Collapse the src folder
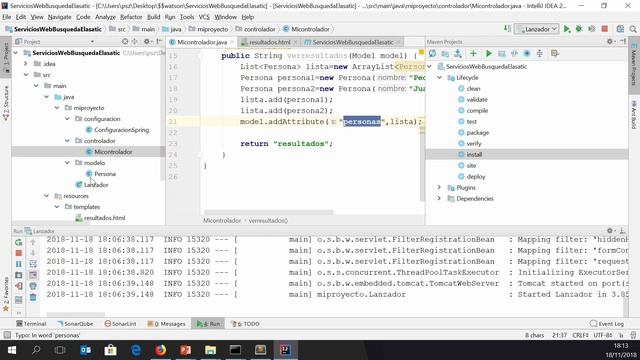 click(x=26, y=75)
